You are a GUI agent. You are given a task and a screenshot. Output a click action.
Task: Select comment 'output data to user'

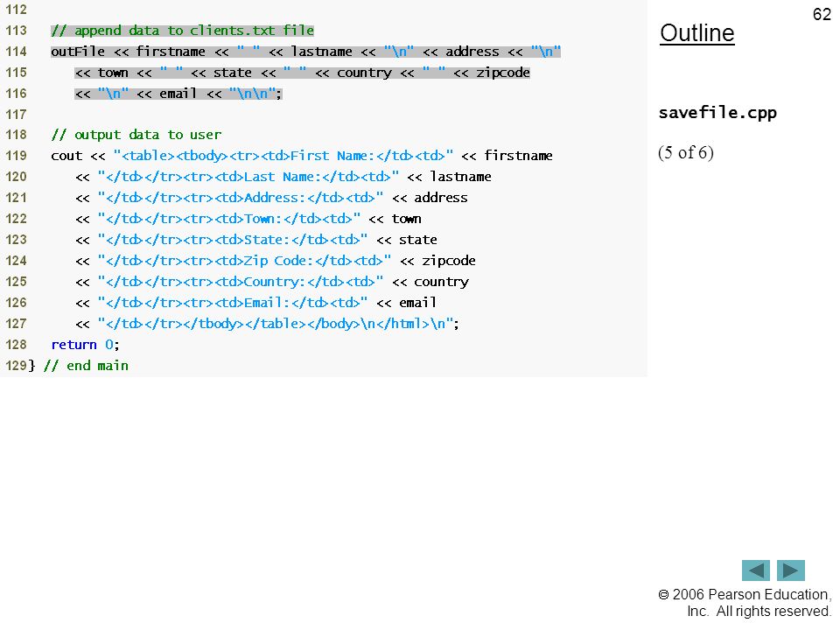tap(136, 135)
